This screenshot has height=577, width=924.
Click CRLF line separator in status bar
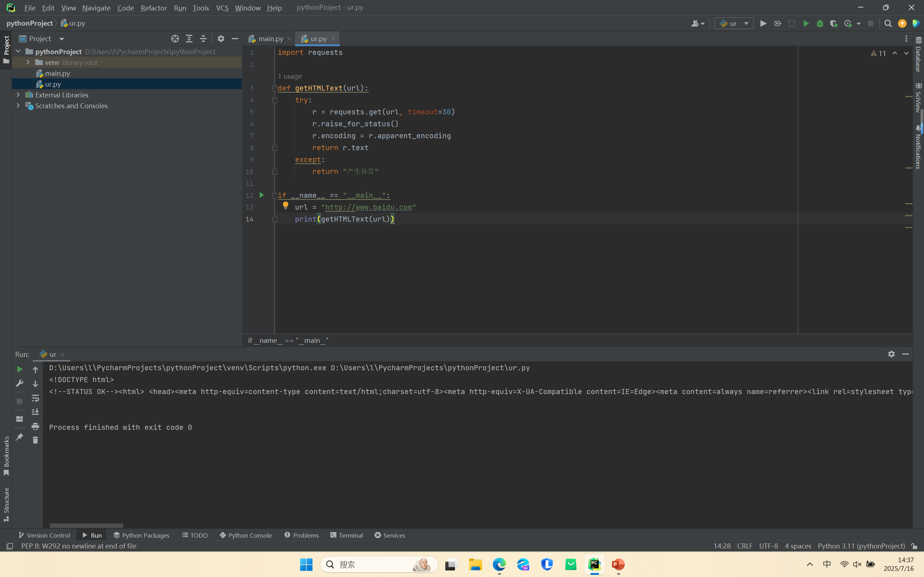(x=745, y=546)
